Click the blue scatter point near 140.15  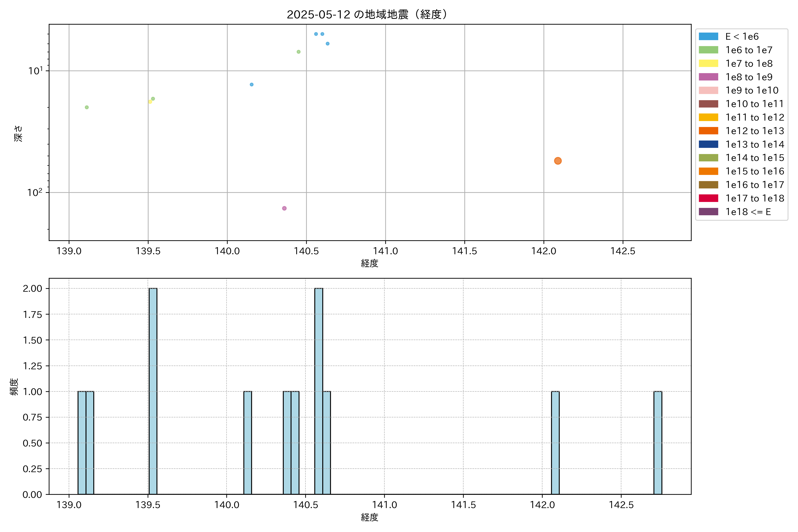coord(251,84)
